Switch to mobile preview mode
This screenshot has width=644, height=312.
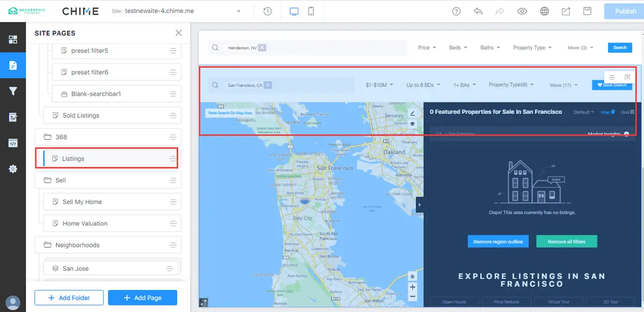tap(311, 11)
